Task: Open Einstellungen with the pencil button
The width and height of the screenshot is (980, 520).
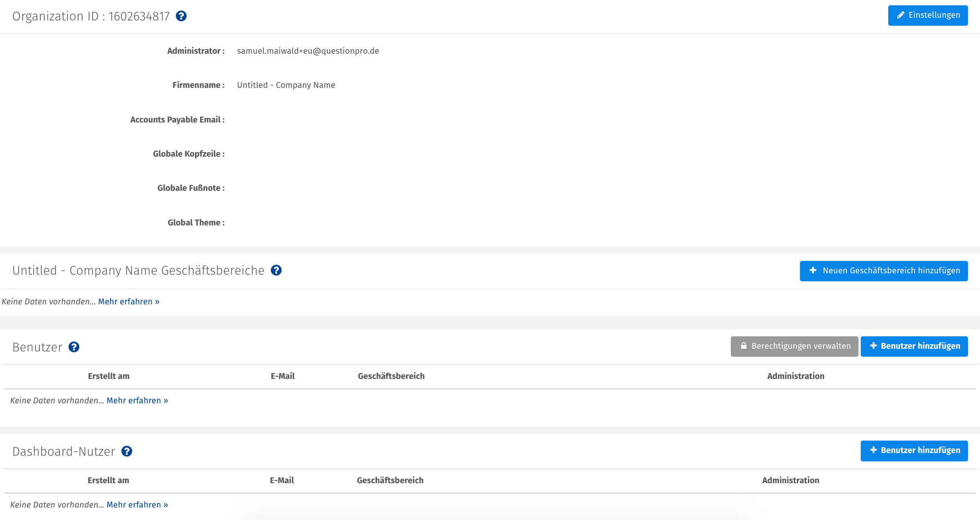Action: click(x=928, y=16)
